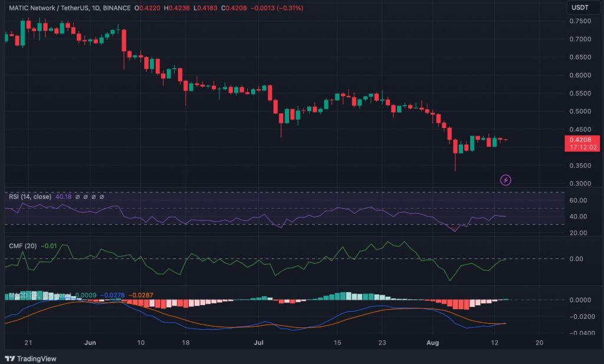Click the 60.00 RSI axis label
Screen dimensions: 604x364
[578, 201]
